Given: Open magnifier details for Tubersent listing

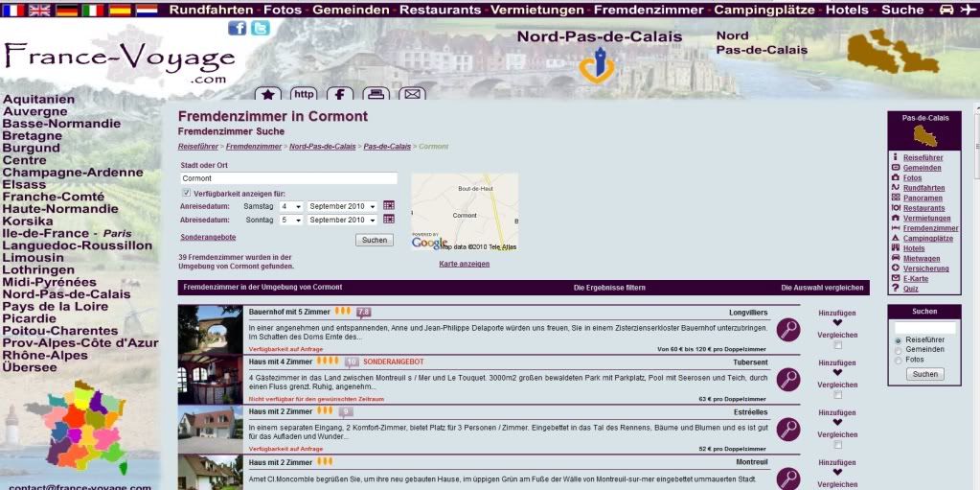Looking at the screenshot, I should pos(788,380).
